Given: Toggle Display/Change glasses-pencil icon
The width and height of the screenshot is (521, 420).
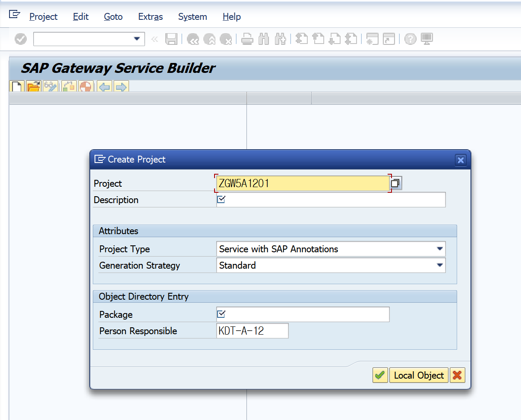Looking at the screenshot, I should [51, 87].
